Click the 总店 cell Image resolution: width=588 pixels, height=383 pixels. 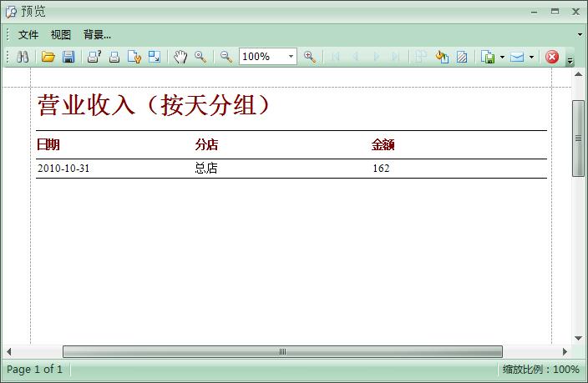click(x=206, y=168)
